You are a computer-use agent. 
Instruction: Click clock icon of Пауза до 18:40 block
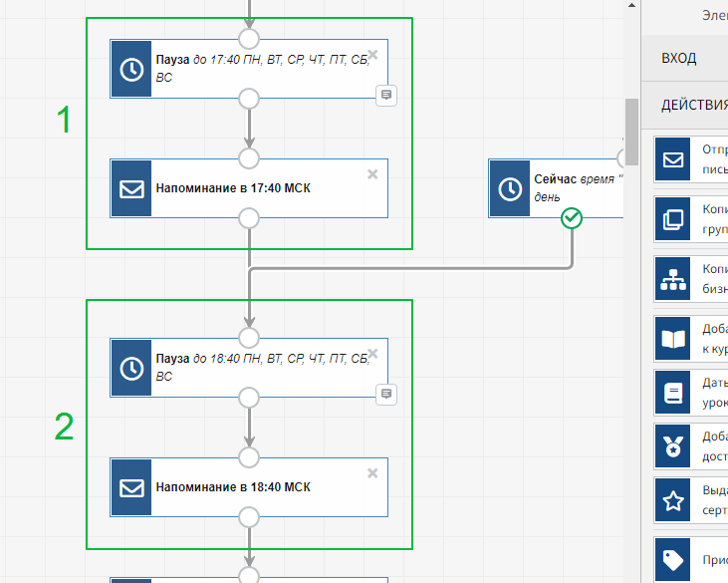(x=131, y=368)
